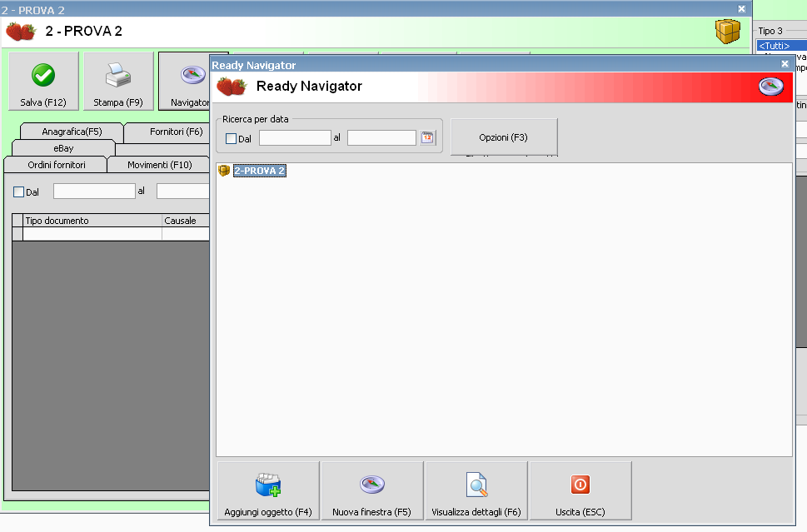
Task: Click Aggiungi oggetto (F4) button
Action: coord(268,491)
